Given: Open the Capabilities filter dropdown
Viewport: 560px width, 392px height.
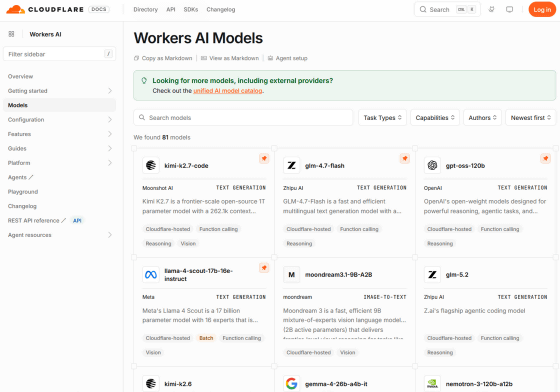Looking at the screenshot, I should pyautogui.click(x=435, y=117).
